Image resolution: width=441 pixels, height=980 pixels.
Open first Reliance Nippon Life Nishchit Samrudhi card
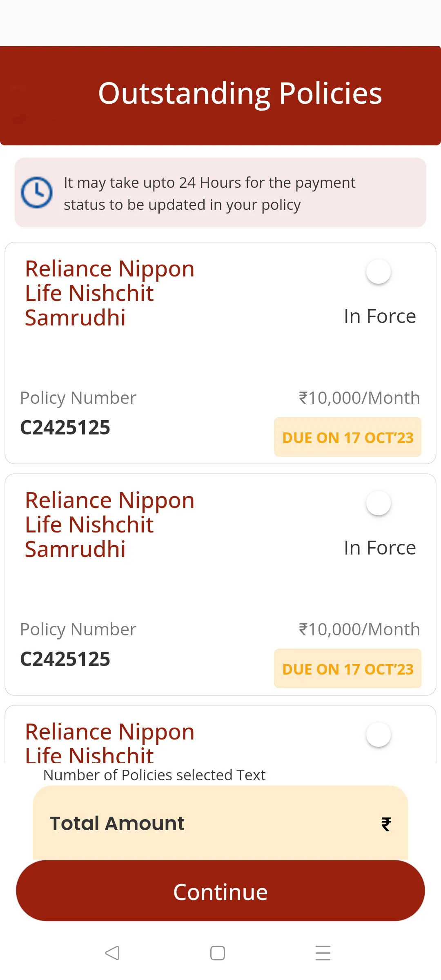point(220,353)
